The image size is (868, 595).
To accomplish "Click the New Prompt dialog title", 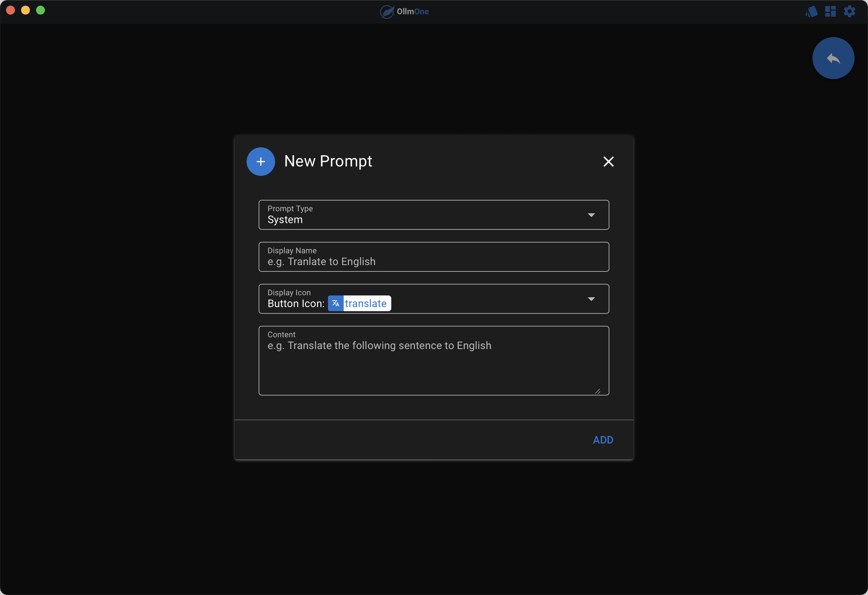I will (328, 161).
